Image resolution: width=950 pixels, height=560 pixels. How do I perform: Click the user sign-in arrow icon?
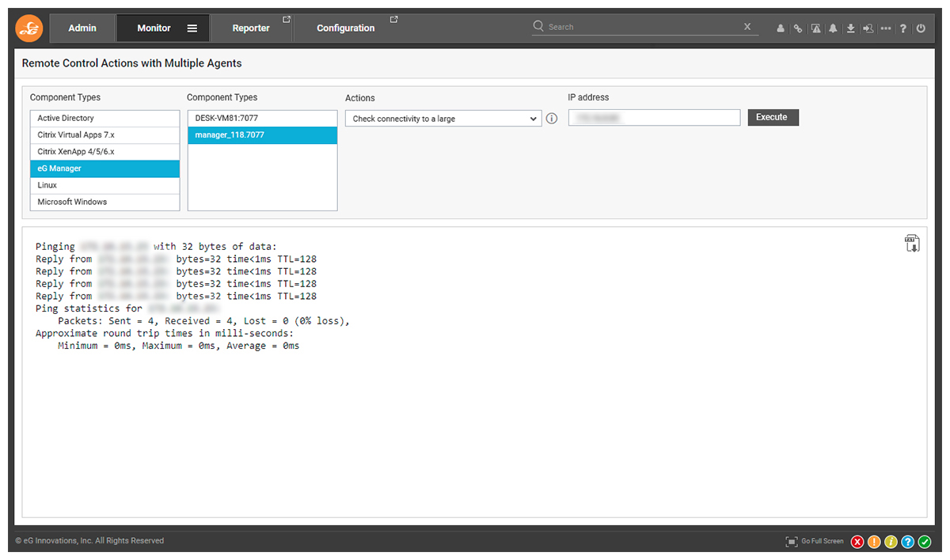pyautogui.click(x=868, y=28)
